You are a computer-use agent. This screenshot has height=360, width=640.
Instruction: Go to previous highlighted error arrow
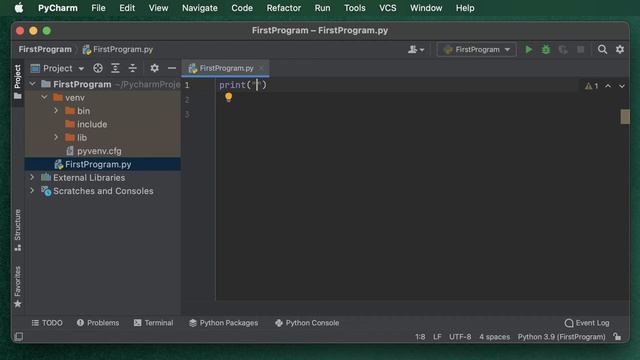(x=608, y=86)
